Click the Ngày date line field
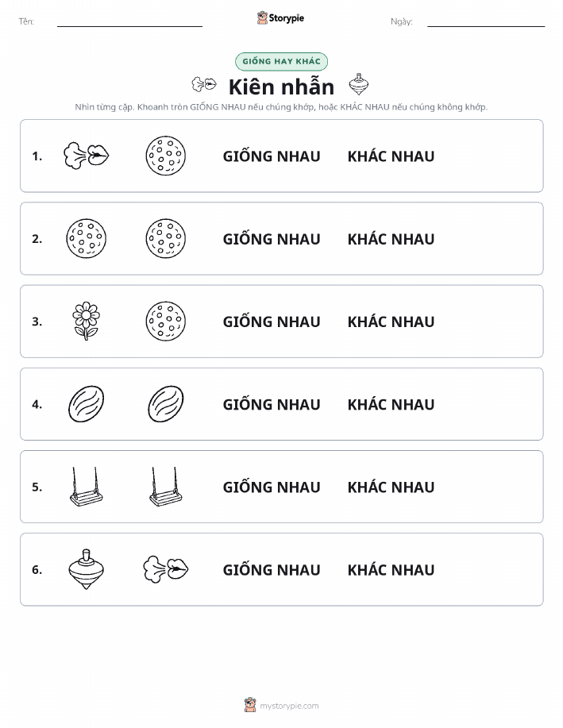Screen dimensions: 563x728 (x=486, y=21)
